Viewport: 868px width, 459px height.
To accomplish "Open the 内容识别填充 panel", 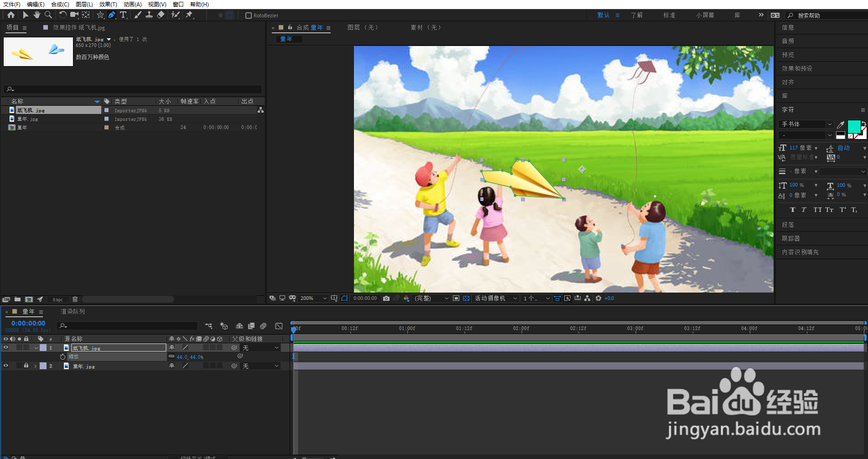I will tap(800, 252).
